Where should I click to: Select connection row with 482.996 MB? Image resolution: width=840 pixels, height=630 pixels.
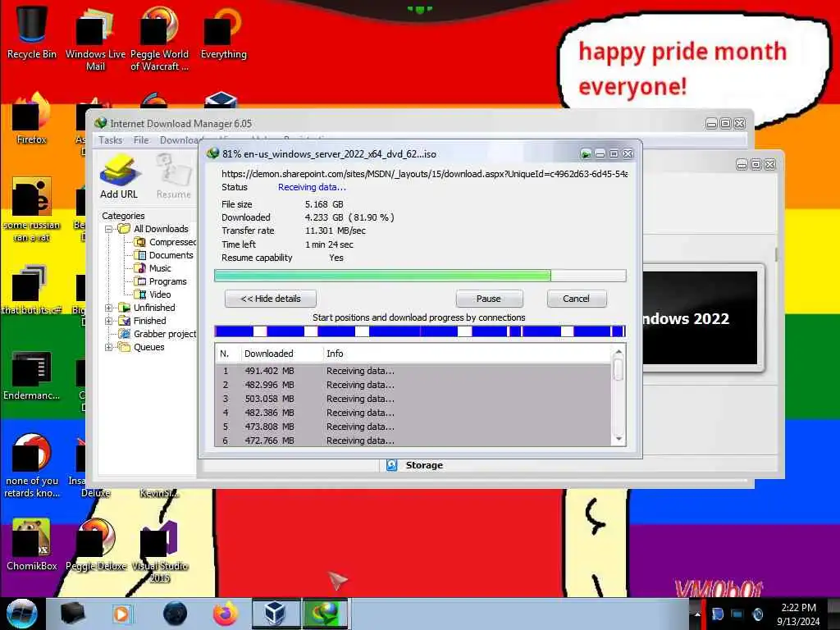(x=413, y=385)
